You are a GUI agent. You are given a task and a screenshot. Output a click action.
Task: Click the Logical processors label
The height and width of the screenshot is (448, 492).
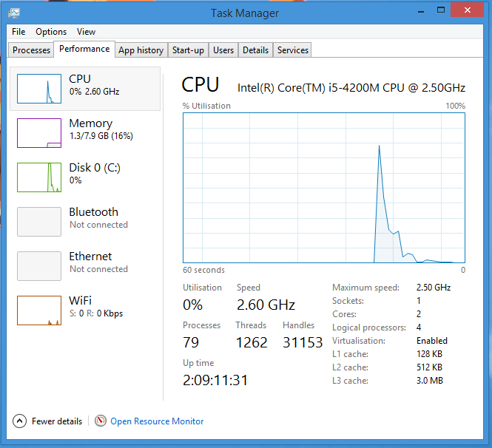coord(369,327)
